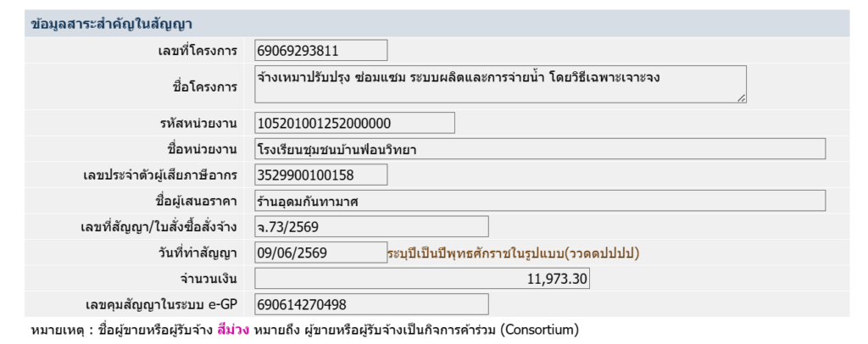Viewport: 868px width, 344px height.
Task: Click the contract date field 09/06/2569
Action: [x=321, y=252]
